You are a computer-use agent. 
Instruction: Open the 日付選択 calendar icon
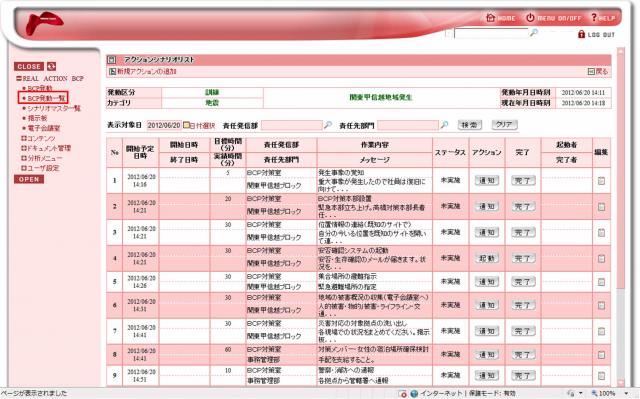point(186,125)
